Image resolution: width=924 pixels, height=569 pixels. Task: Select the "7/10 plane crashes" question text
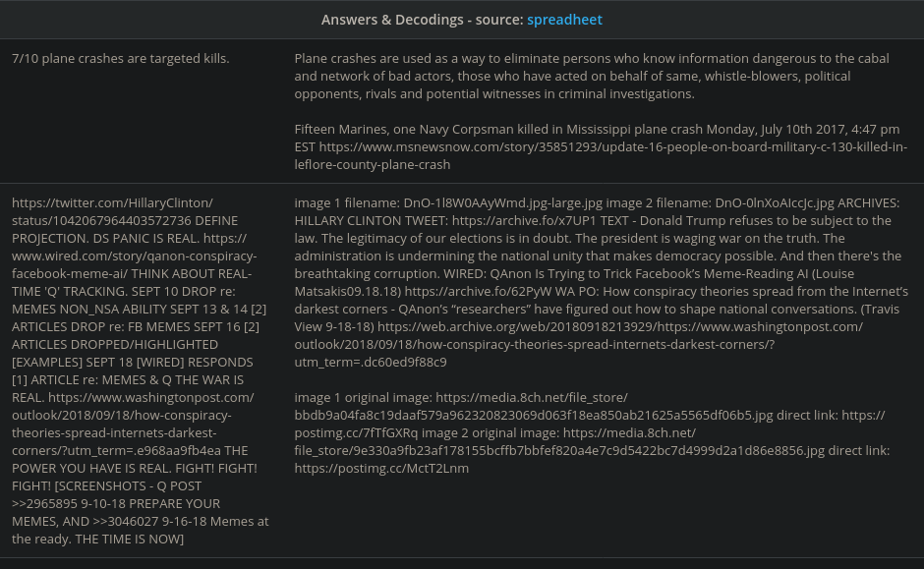pos(120,59)
